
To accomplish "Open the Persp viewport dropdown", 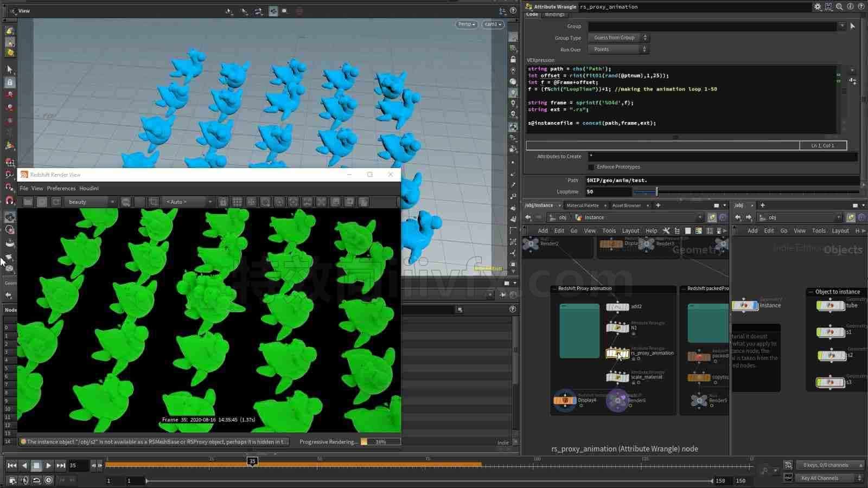I will [x=466, y=24].
